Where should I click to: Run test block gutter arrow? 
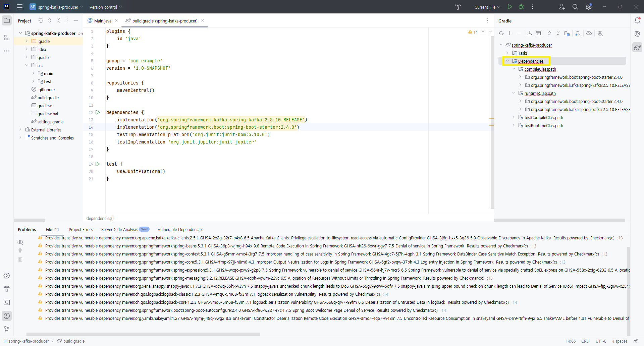tap(98, 164)
